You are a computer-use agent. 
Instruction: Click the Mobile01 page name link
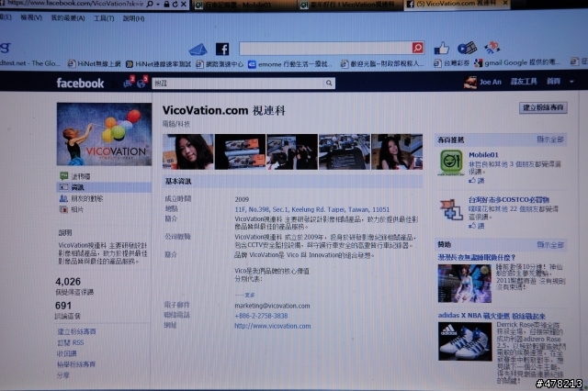tap(483, 155)
